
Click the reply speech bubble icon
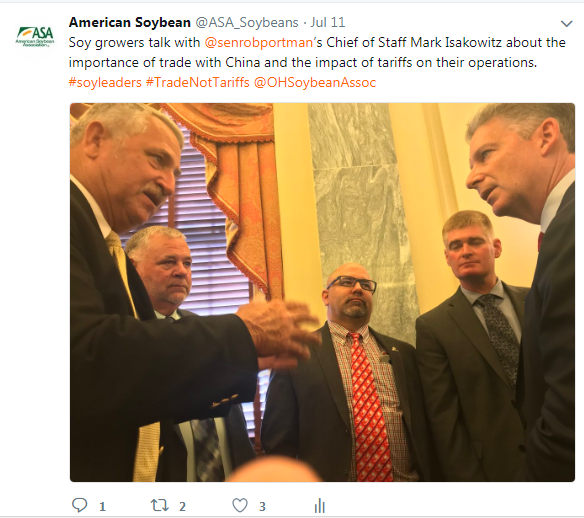click(x=79, y=505)
